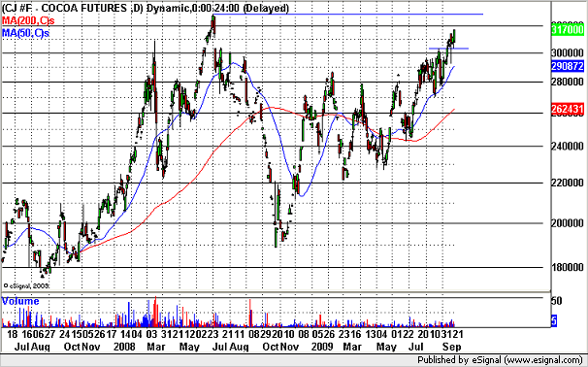Click the 180000 price axis label
The width and height of the screenshot is (588, 367).
point(568,267)
